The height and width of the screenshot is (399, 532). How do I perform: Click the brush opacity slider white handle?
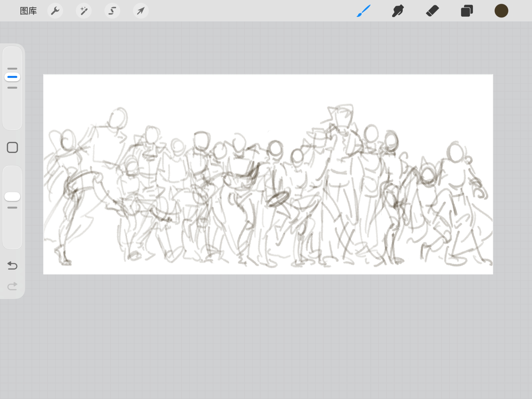[x=12, y=197]
